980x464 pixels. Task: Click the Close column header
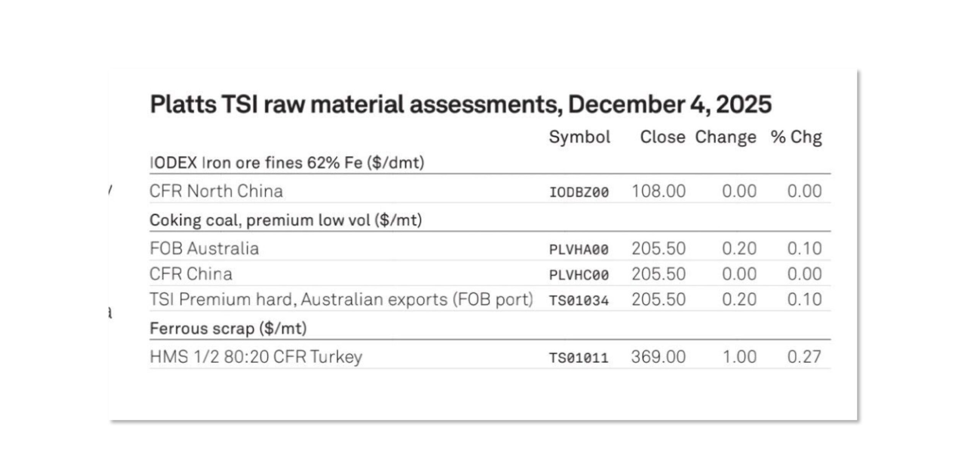coord(663,137)
